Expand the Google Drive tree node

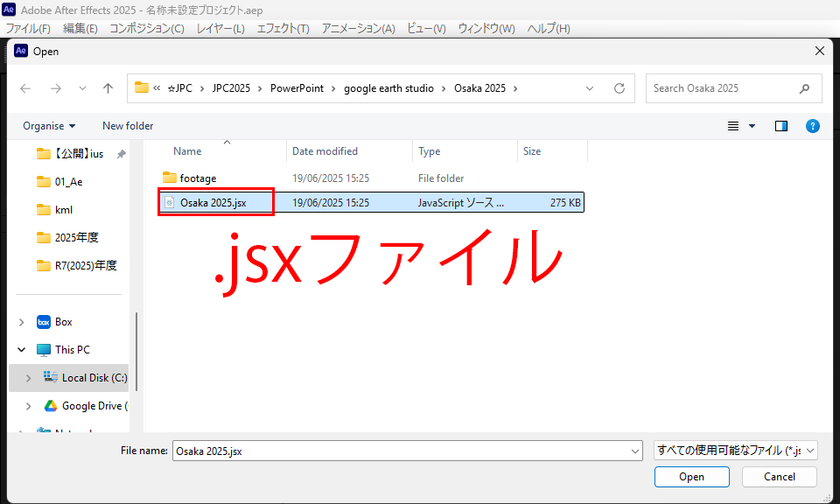29,406
